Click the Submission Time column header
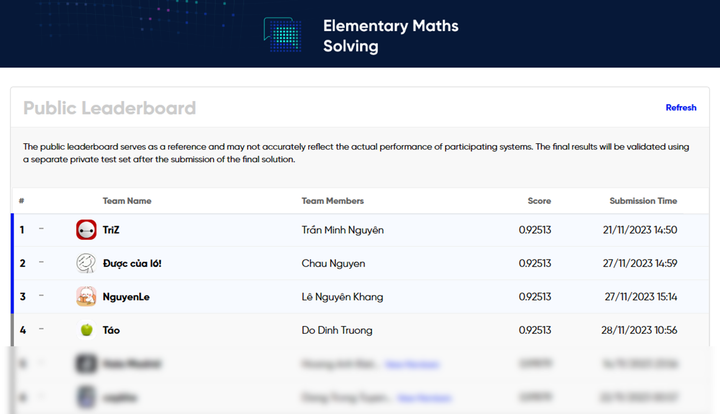This screenshot has height=414, width=720. [x=643, y=201]
